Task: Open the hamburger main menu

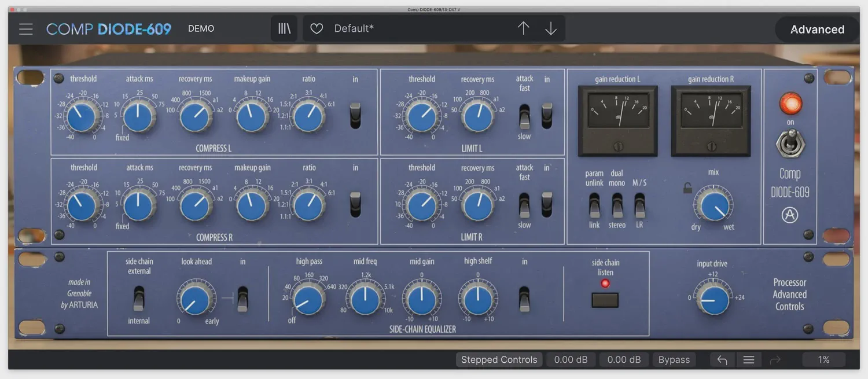Action: point(26,29)
